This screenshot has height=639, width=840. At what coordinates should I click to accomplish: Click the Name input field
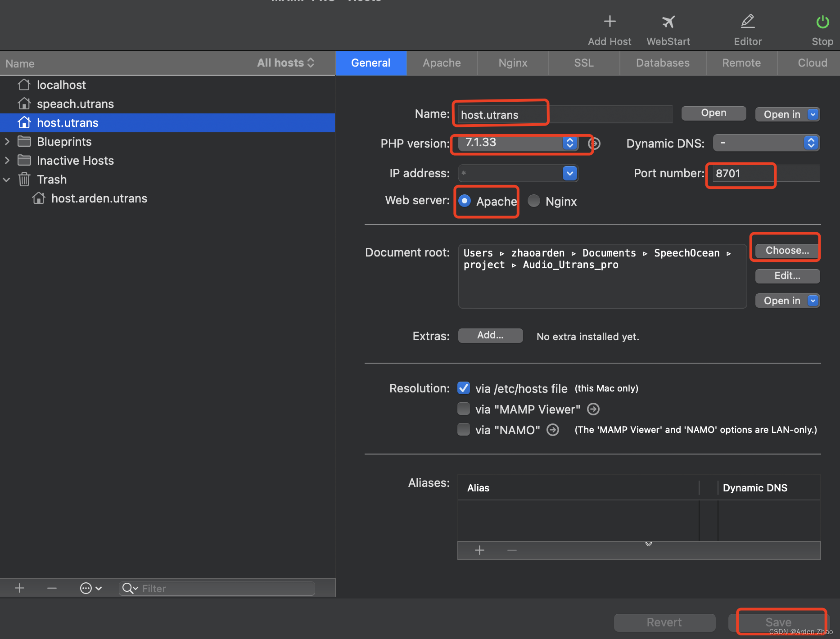coord(565,115)
